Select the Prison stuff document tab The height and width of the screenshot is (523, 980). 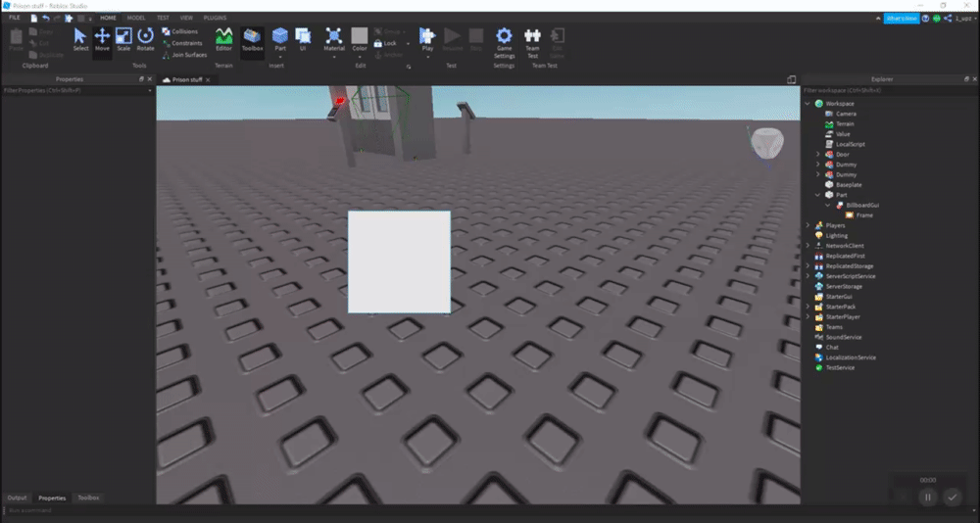[185, 80]
